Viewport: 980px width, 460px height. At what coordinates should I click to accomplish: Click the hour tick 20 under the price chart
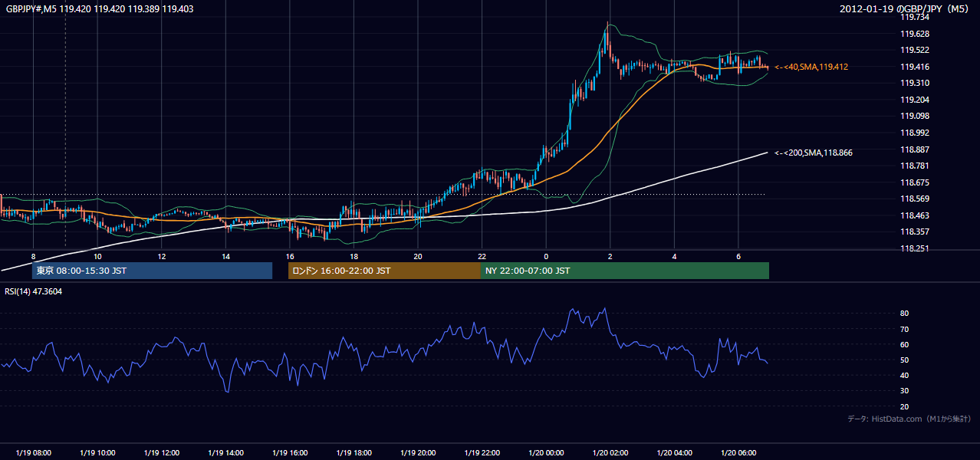[418, 256]
